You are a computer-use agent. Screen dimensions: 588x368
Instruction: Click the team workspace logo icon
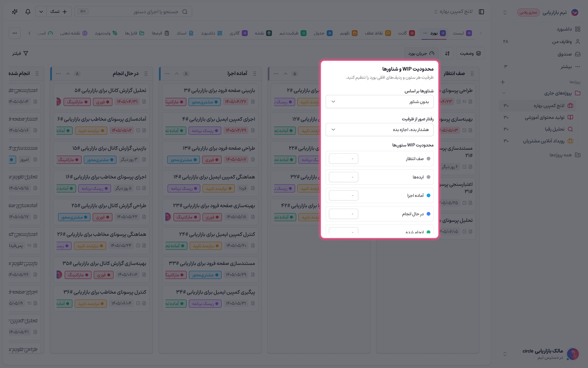[575, 13]
